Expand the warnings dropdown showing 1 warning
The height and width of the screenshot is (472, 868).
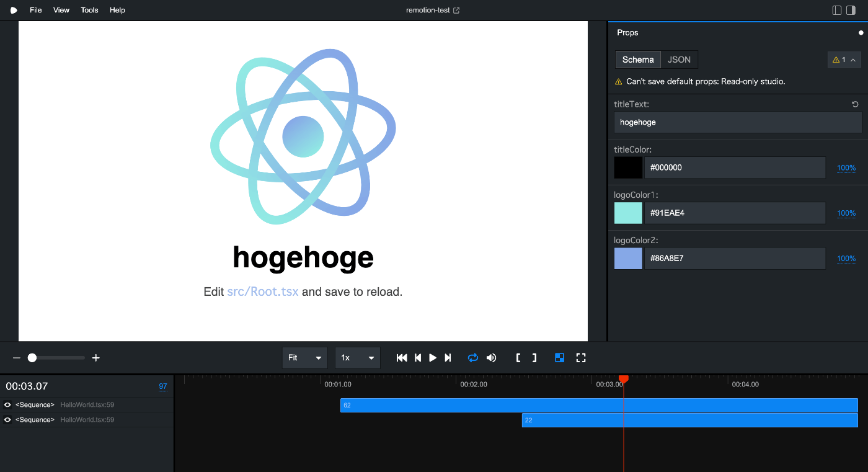pos(844,60)
